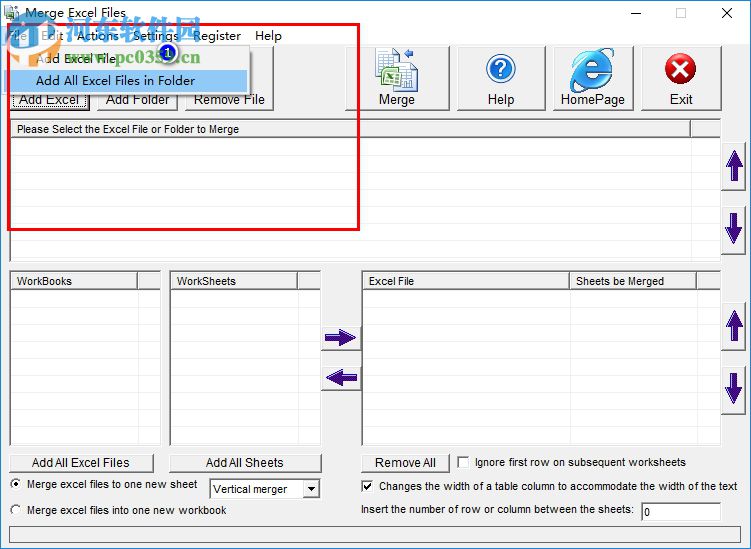The height and width of the screenshot is (549, 751).
Task: Add selected sheet with right arrow
Action: (x=341, y=338)
